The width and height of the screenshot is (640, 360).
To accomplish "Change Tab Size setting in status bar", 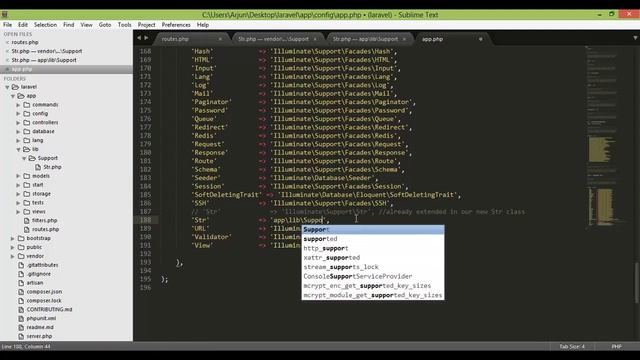I will tap(572, 347).
